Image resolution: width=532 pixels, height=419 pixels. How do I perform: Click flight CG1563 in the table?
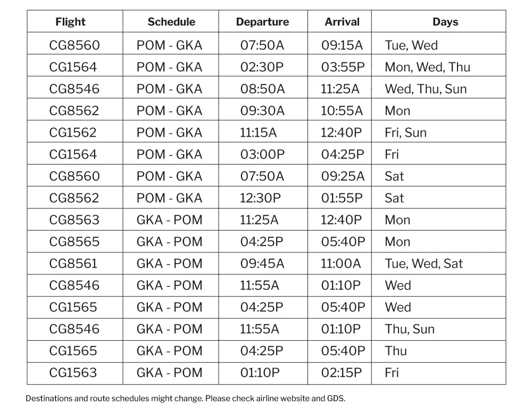coord(73,373)
